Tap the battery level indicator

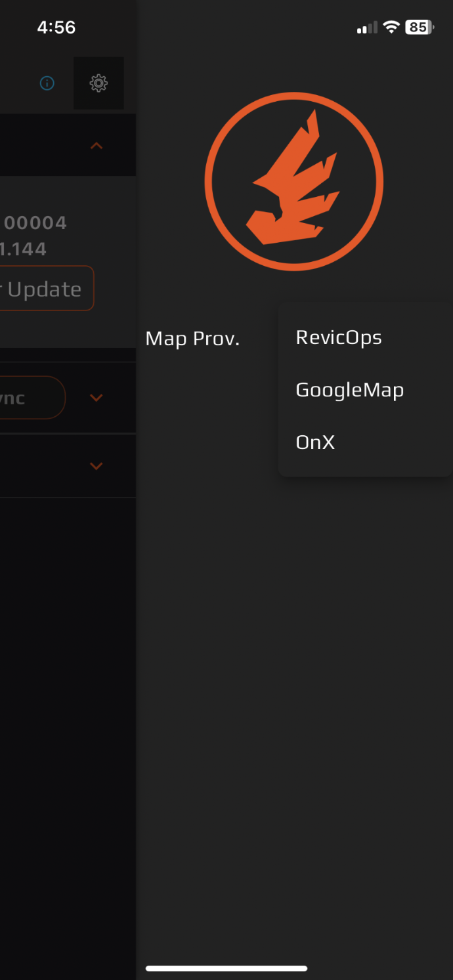coord(419,27)
